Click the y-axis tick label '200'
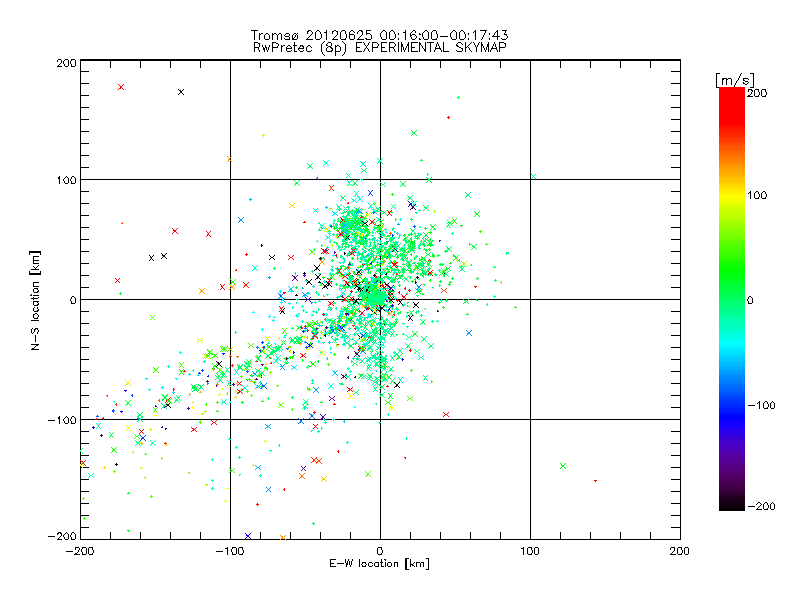Screen dimensions: 800x600 [x=66, y=63]
